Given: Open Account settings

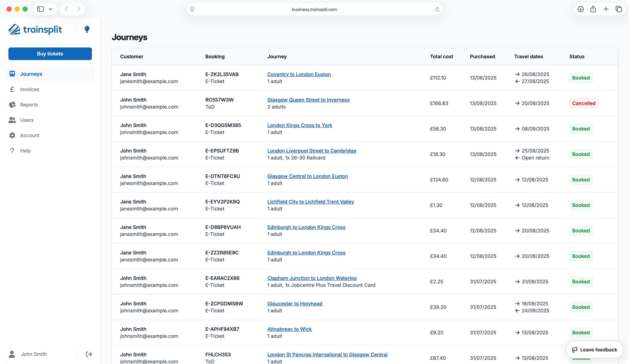Looking at the screenshot, I should pos(30,135).
